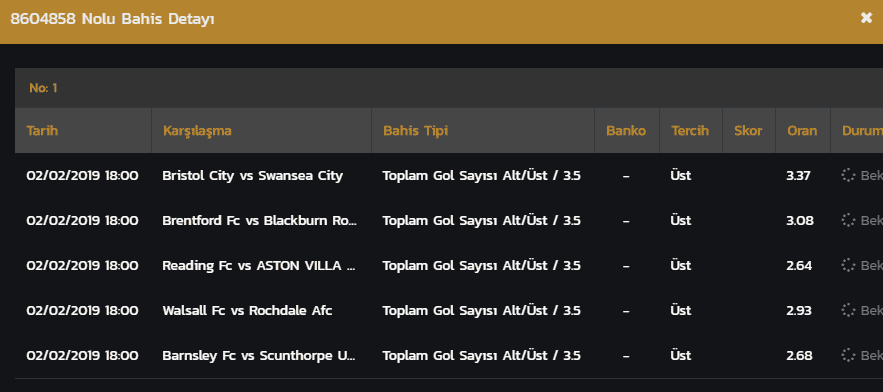Select the Tarih column header
Image resolution: width=883 pixels, height=392 pixels.
tap(42, 131)
